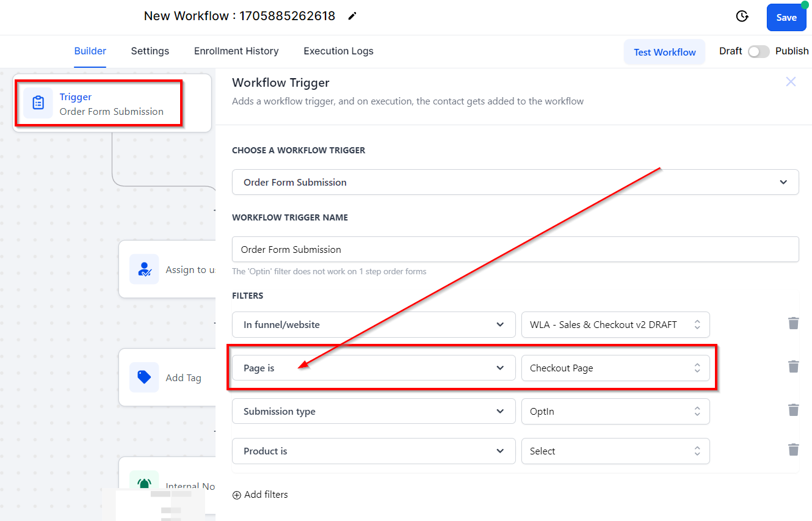Delete the In funnel/website filter
The image size is (812, 521).
(x=793, y=324)
